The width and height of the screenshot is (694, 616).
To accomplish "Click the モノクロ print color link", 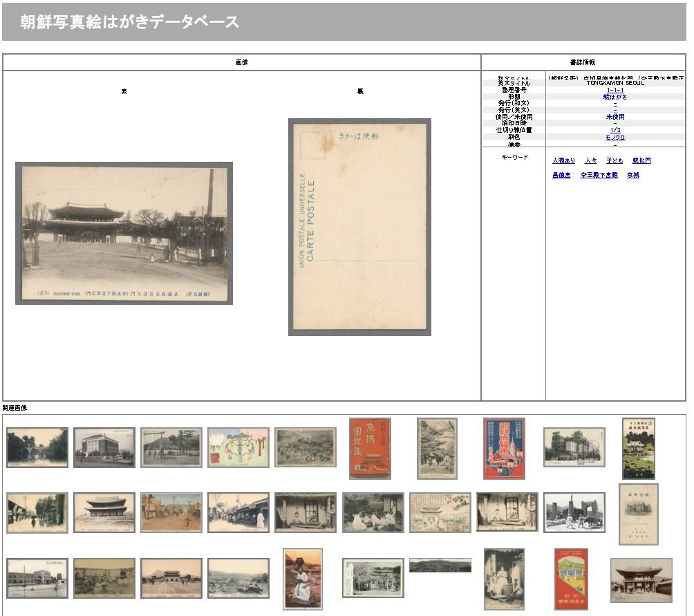I will point(615,137).
